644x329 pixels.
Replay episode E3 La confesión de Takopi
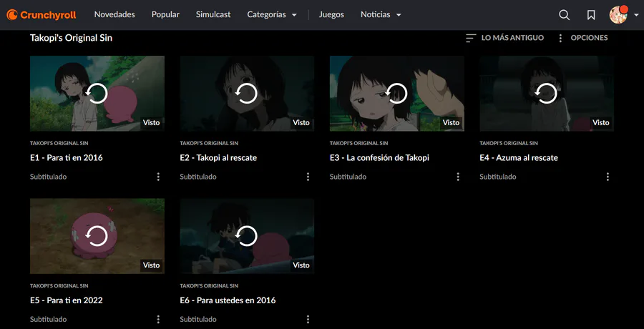coord(396,94)
